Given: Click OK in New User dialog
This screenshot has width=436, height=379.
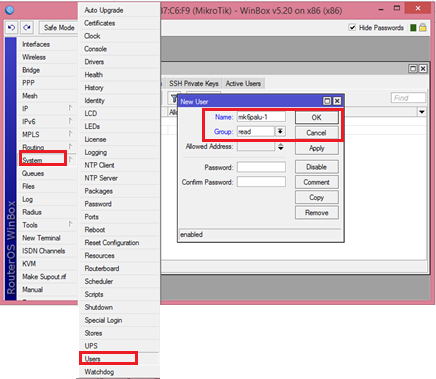Looking at the screenshot, I should (317, 117).
